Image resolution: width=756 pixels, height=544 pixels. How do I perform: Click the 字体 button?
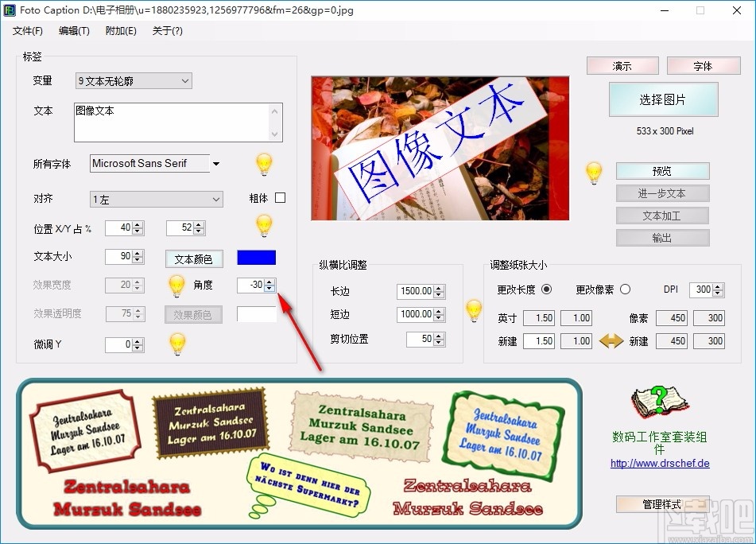[x=704, y=65]
